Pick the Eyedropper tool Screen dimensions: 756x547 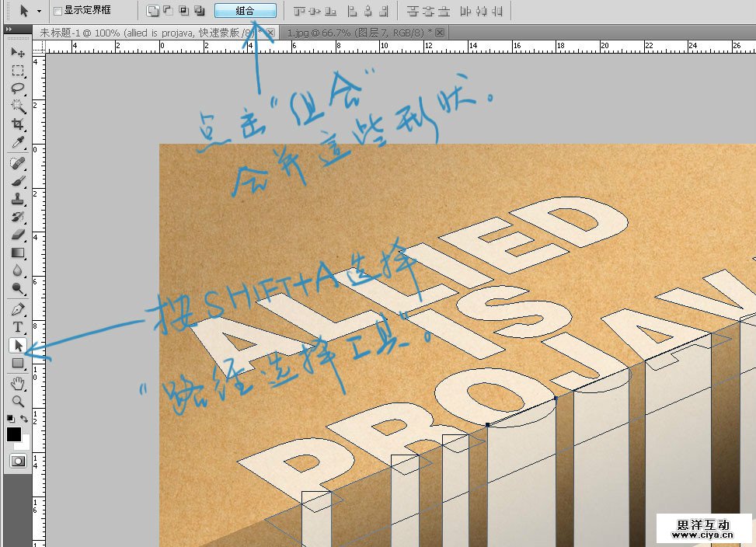(x=17, y=142)
